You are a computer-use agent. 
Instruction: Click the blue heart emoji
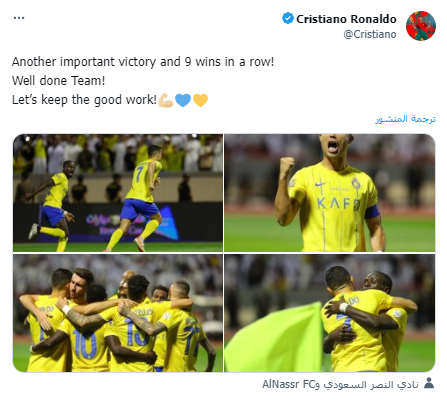coord(183,100)
